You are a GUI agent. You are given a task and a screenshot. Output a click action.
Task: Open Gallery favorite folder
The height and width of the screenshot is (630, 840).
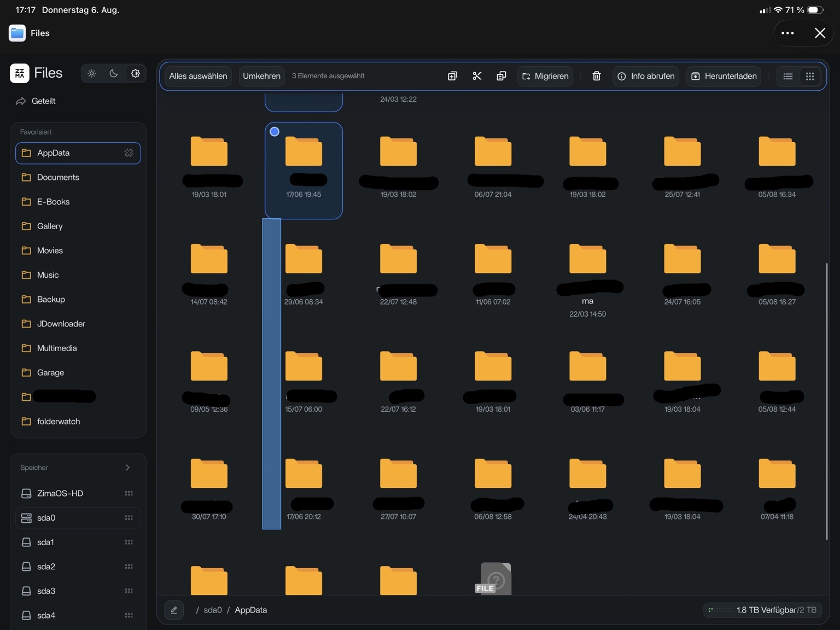[x=78, y=226]
